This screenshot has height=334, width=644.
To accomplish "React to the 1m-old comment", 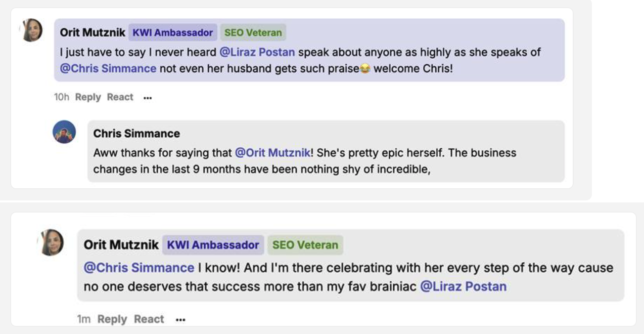I will point(149,319).
